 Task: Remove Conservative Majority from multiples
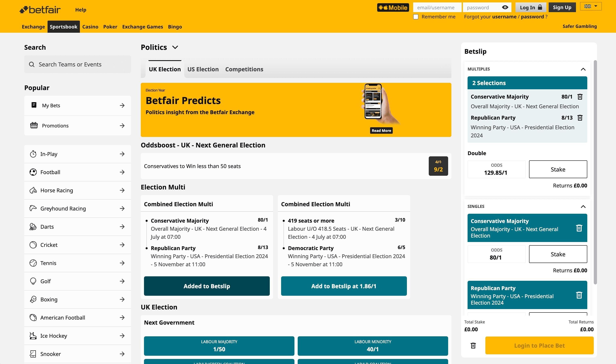580,97
